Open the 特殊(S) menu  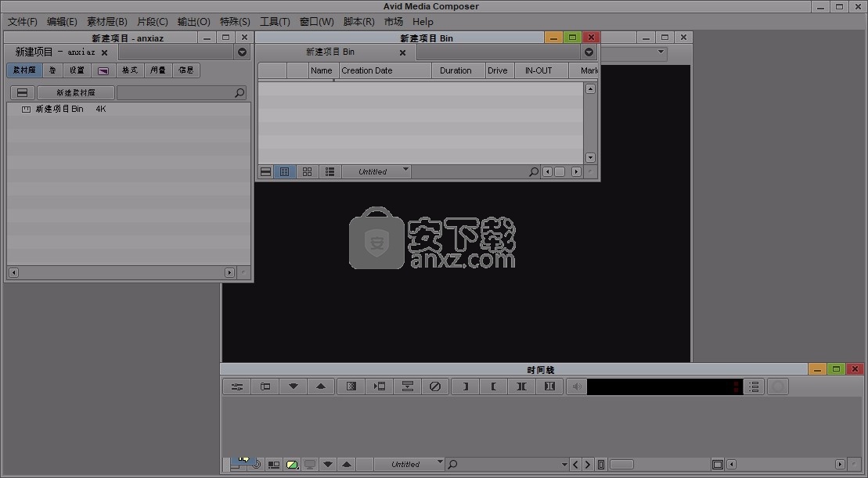[x=236, y=22]
